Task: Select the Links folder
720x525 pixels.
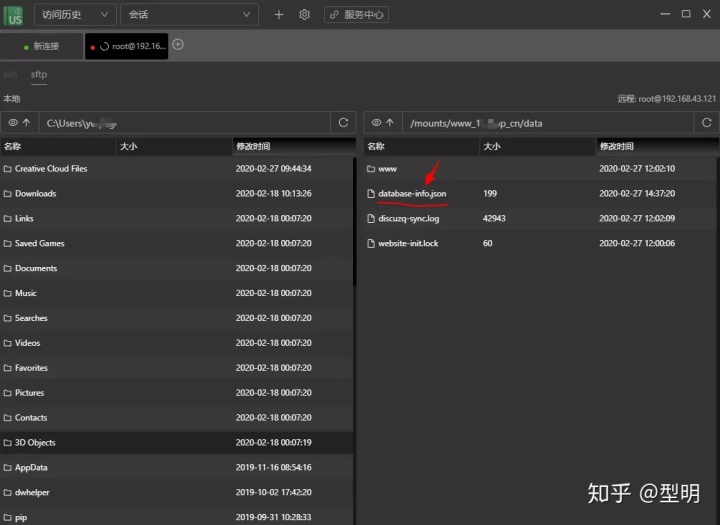Action: [176, 218]
